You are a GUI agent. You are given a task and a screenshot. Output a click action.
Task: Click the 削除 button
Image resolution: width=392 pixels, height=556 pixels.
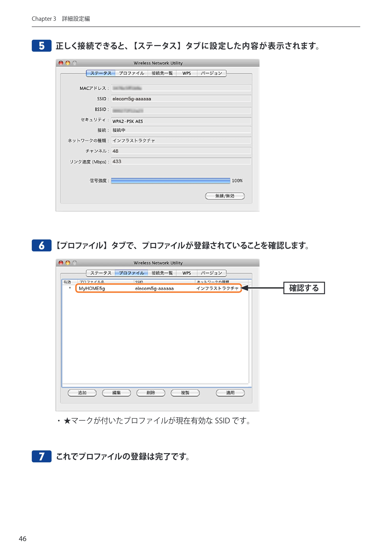[151, 393]
